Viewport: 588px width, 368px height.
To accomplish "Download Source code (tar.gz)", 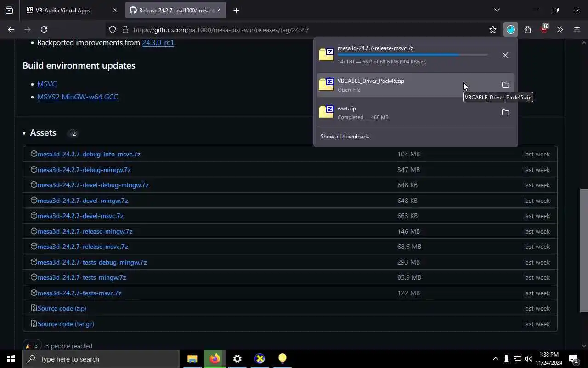I will point(66,324).
